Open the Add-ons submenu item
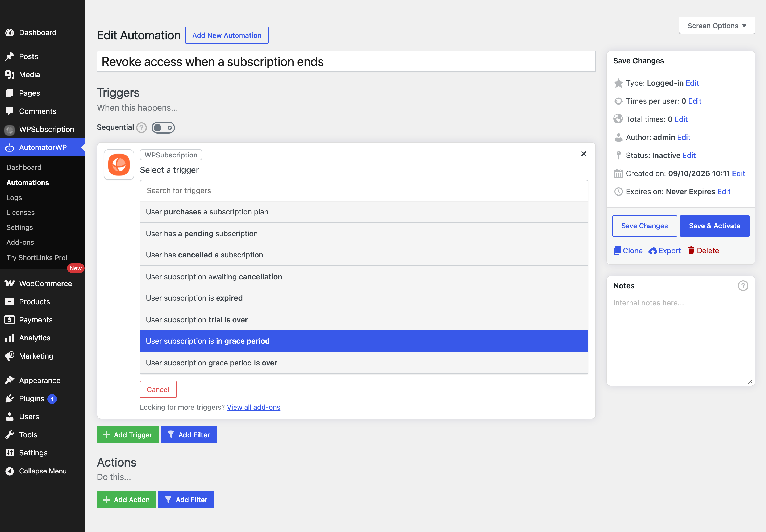 tap(20, 242)
